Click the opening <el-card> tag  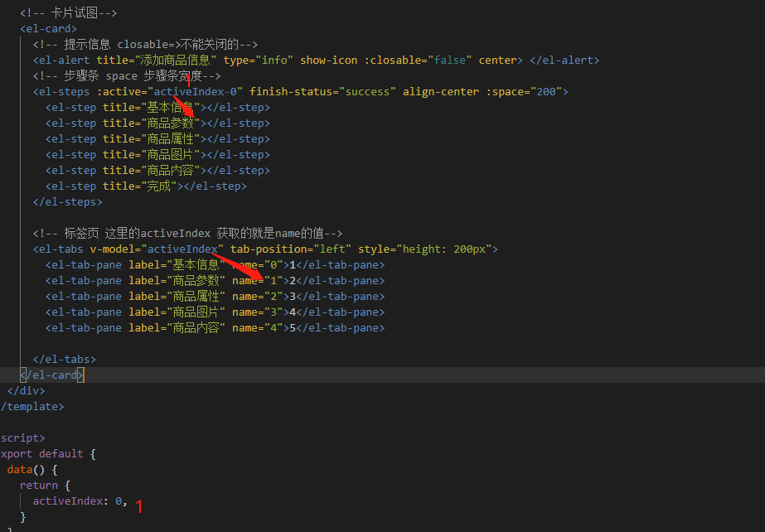[x=48, y=29]
